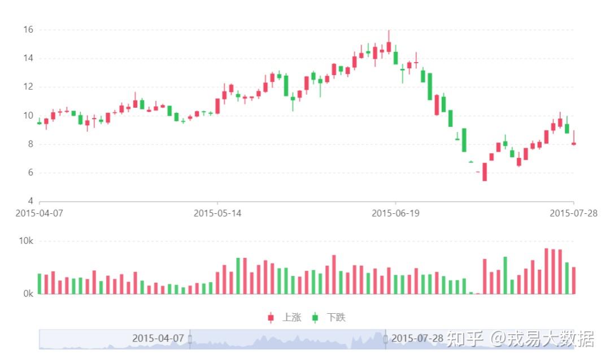
Task: Click the red 上涨 candlestick legend icon
Action: pos(271,317)
